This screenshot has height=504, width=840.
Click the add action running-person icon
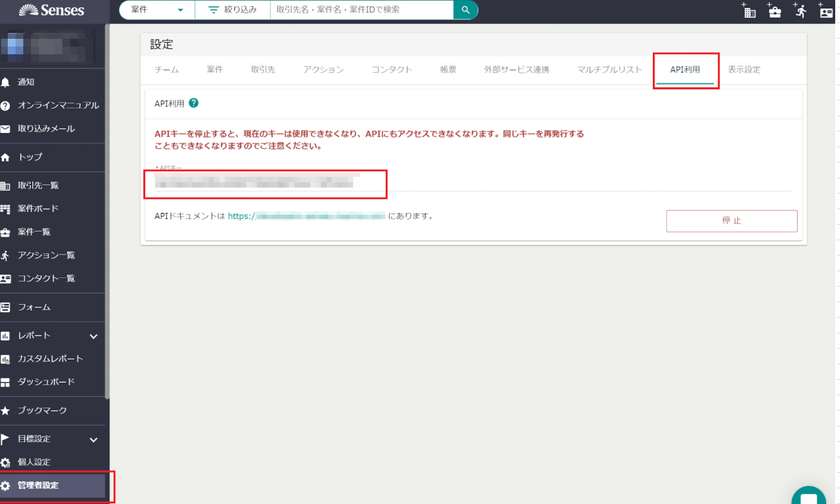[800, 11]
